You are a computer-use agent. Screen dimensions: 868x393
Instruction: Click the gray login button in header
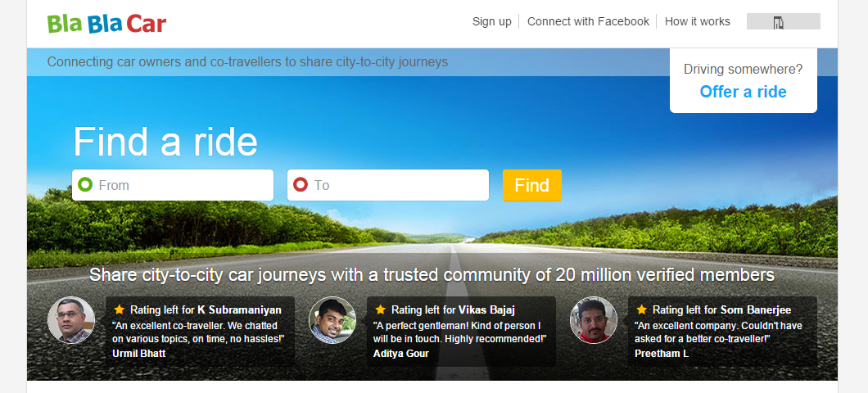[784, 21]
